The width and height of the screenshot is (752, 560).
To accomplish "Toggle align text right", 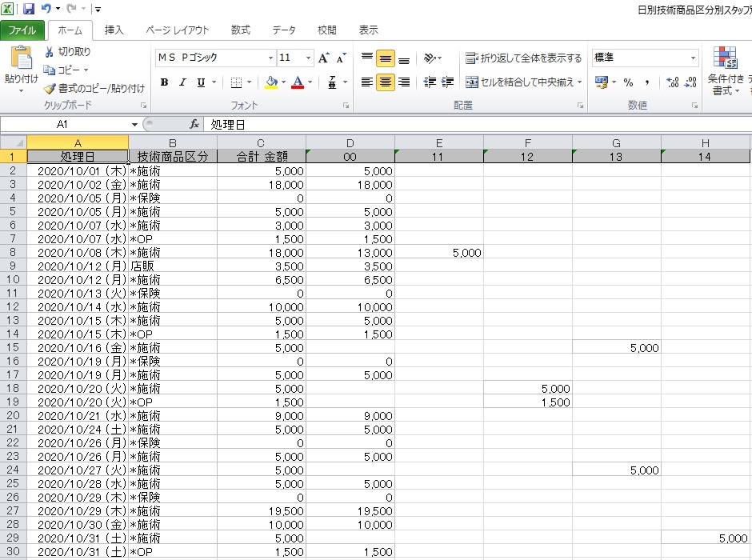I will (x=404, y=82).
